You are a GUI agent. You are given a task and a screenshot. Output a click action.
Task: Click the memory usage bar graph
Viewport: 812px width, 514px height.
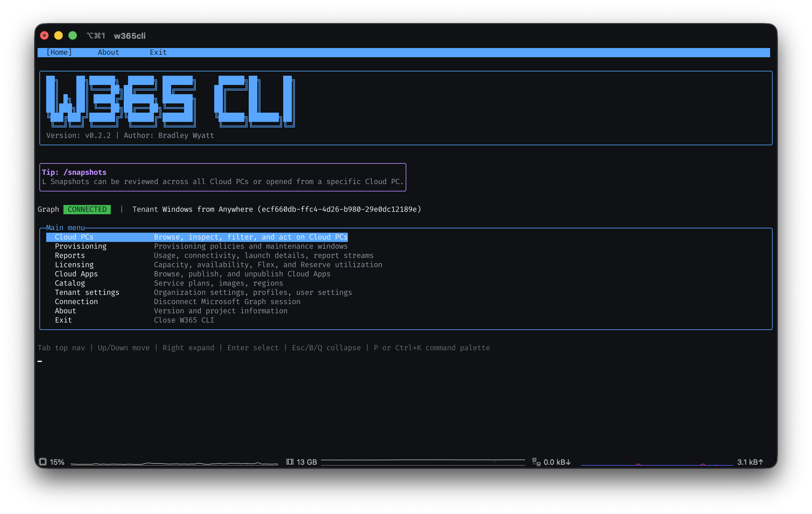point(423,462)
